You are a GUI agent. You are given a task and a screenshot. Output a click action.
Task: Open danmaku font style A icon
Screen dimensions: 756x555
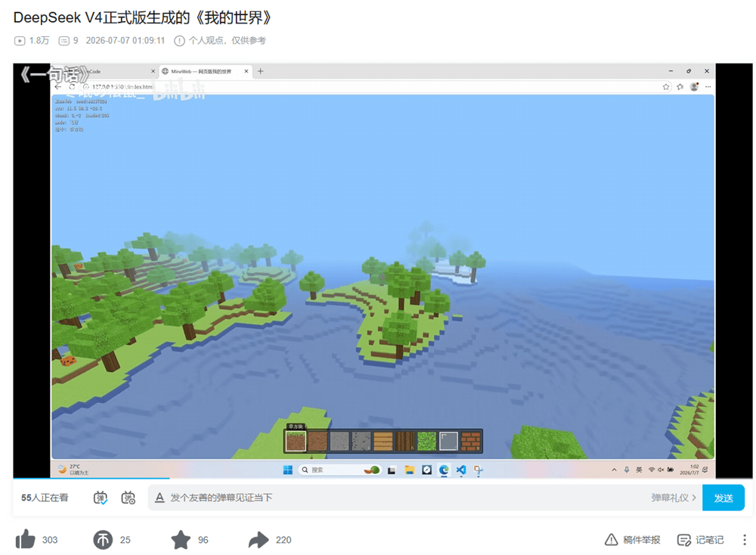point(160,498)
